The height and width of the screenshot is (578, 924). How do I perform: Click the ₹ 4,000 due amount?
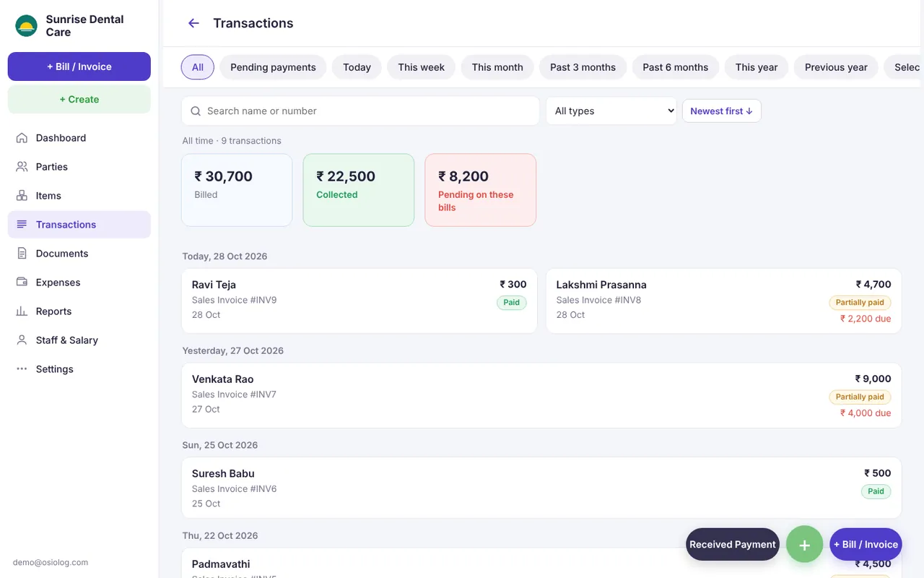click(866, 413)
